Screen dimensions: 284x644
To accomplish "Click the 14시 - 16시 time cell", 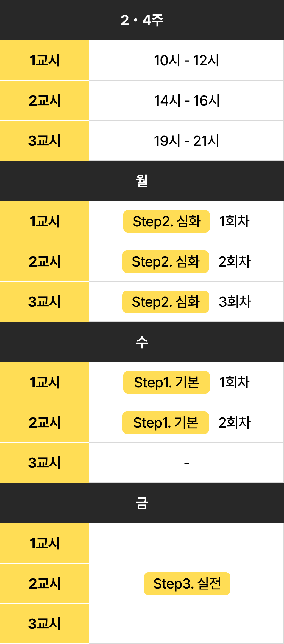I will [186, 100].
